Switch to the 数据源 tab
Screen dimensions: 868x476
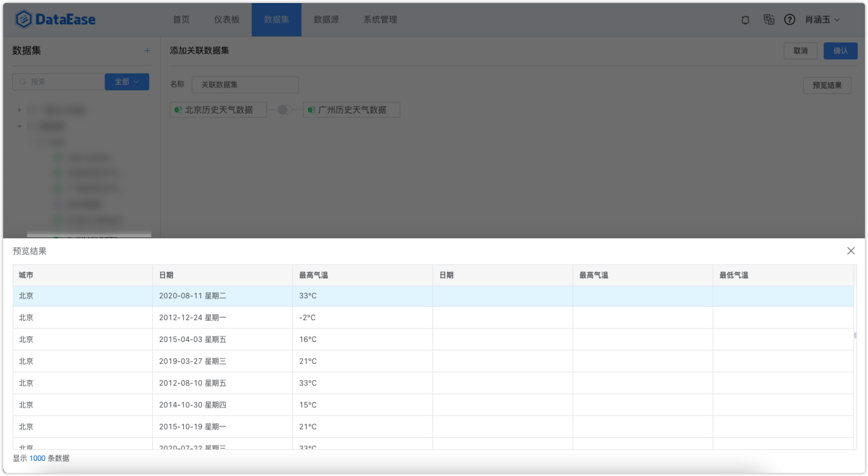click(x=326, y=19)
